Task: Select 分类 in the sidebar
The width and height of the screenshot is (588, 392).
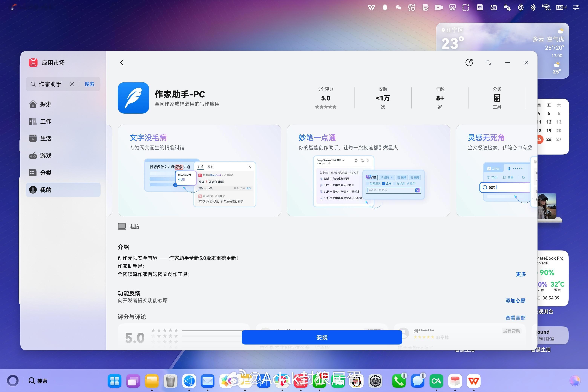Action: pyautogui.click(x=63, y=173)
